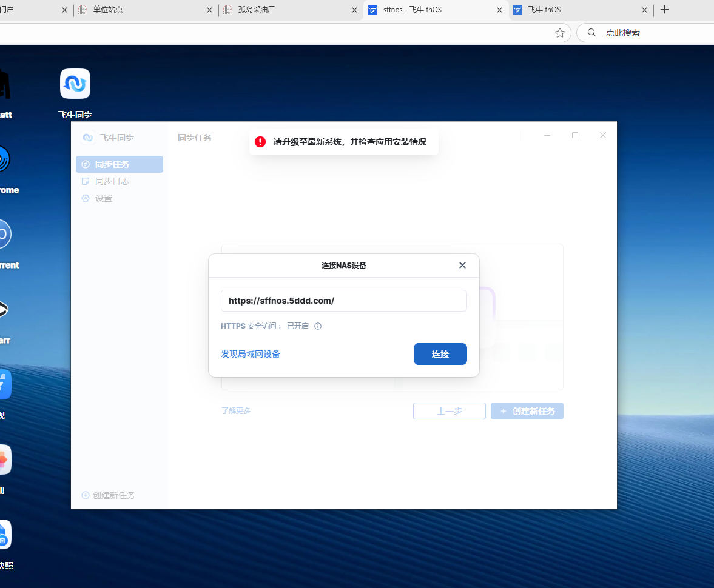Open a new browser tab
The width and height of the screenshot is (714, 588).
click(664, 10)
